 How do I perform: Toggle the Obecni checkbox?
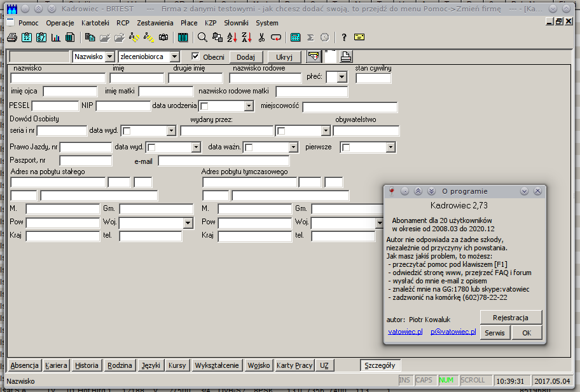click(x=196, y=57)
